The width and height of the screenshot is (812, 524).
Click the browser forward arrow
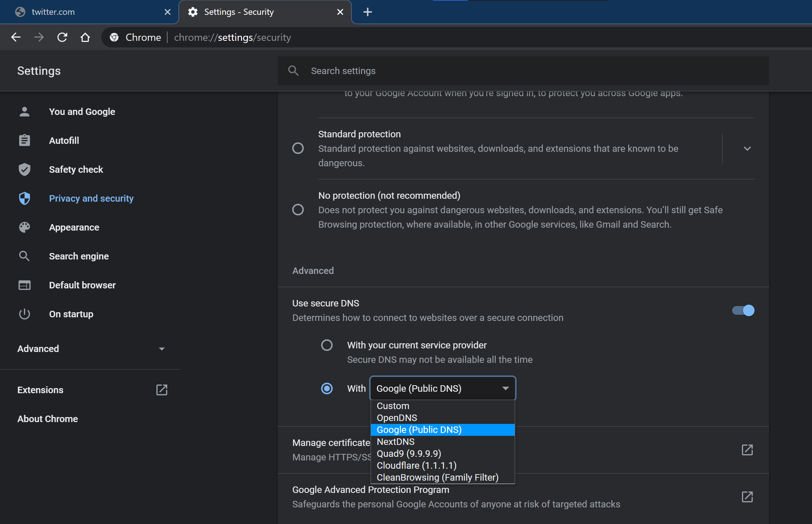click(39, 37)
